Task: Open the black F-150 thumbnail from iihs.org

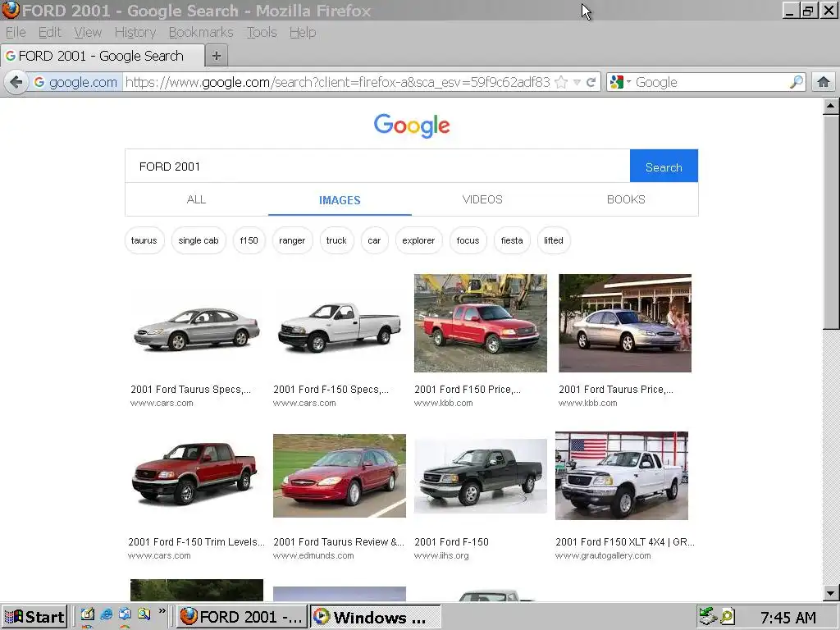Action: click(x=481, y=476)
